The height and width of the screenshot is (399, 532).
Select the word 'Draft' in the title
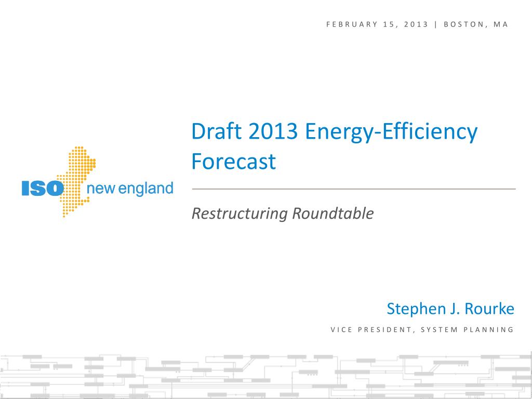point(217,131)
